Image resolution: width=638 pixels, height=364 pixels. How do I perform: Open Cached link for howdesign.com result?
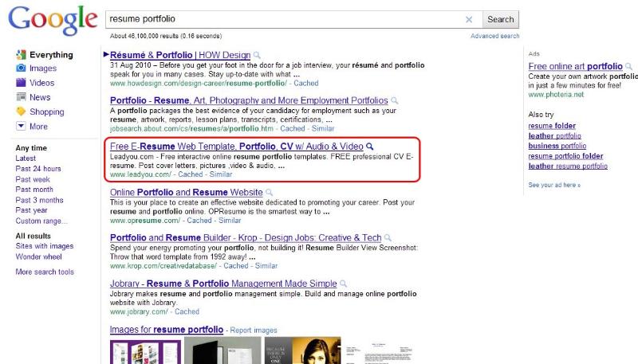pyautogui.click(x=306, y=84)
